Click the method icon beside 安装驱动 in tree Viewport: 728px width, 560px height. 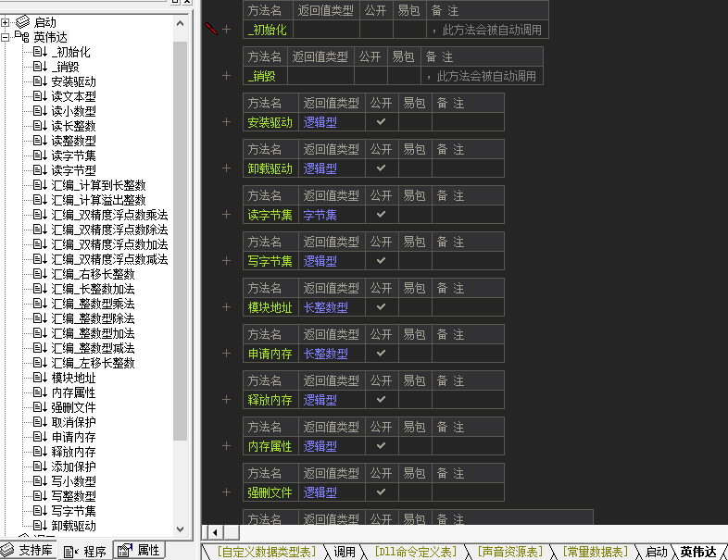tap(39, 81)
